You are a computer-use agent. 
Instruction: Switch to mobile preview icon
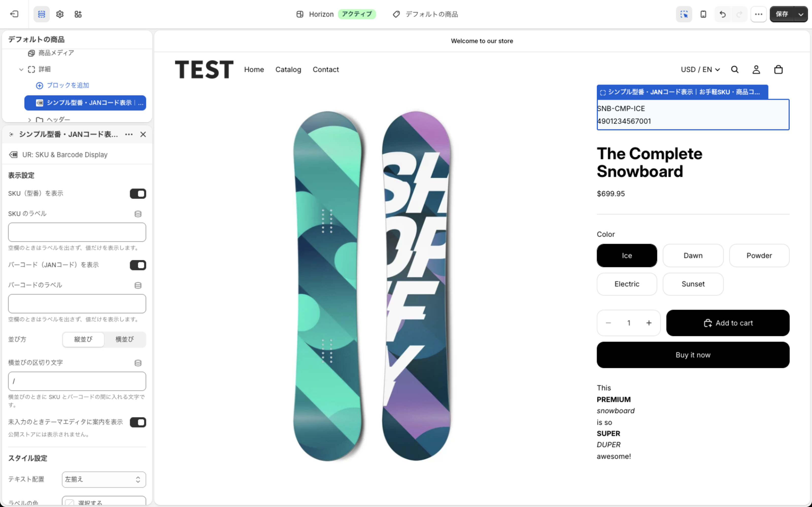click(x=703, y=14)
